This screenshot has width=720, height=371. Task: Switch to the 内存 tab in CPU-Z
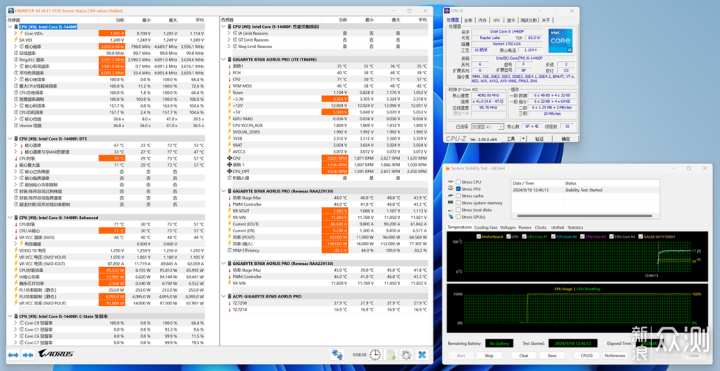coord(482,20)
